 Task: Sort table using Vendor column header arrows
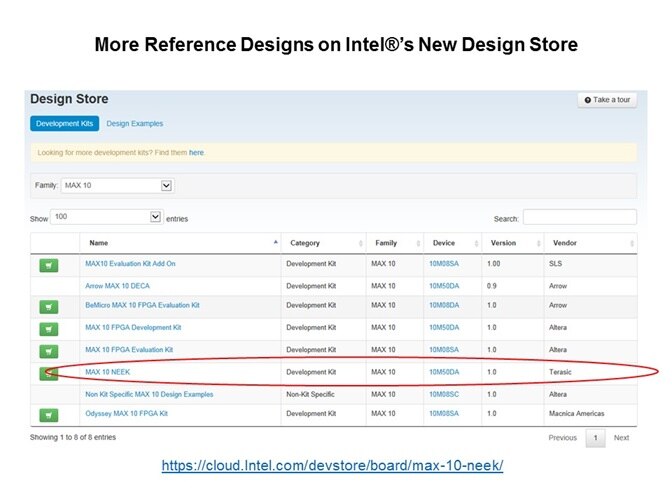pyautogui.click(x=631, y=243)
